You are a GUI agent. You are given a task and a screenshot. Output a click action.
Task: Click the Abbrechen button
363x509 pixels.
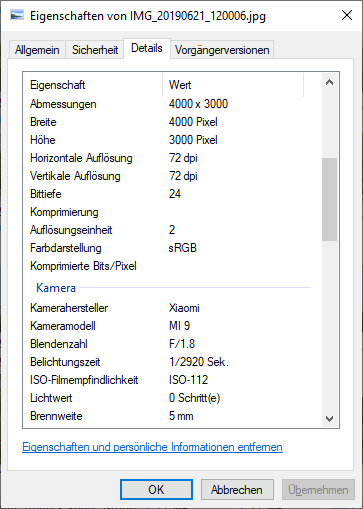[x=237, y=490]
